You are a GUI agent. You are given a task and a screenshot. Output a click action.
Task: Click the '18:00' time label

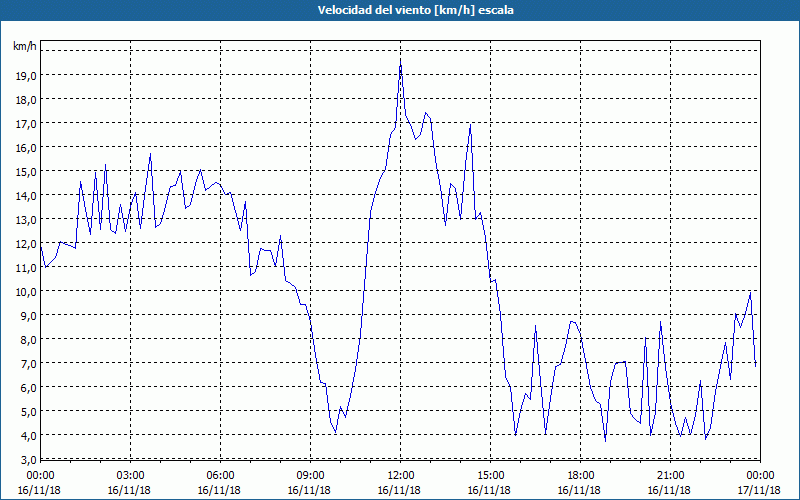580,476
